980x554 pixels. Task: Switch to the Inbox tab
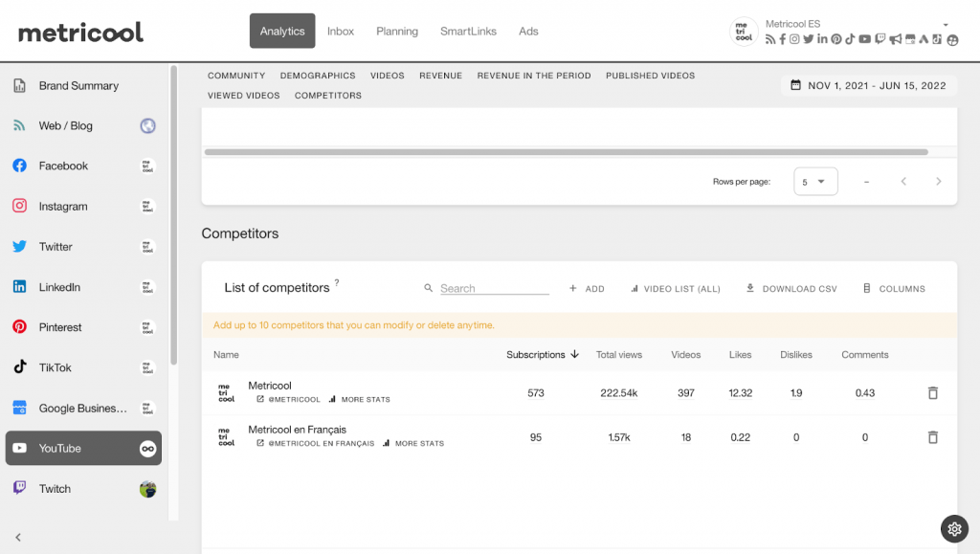341,32
